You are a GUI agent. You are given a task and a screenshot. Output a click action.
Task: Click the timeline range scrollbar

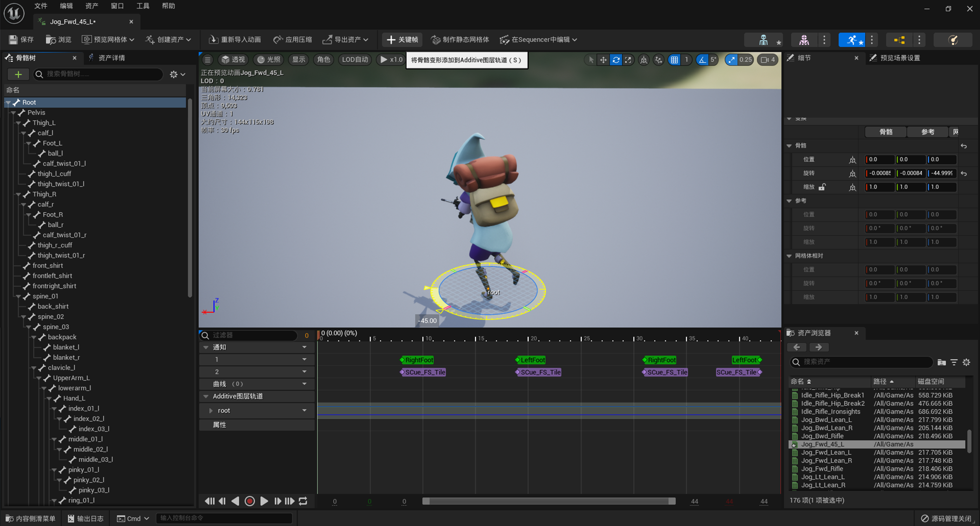(x=549, y=501)
